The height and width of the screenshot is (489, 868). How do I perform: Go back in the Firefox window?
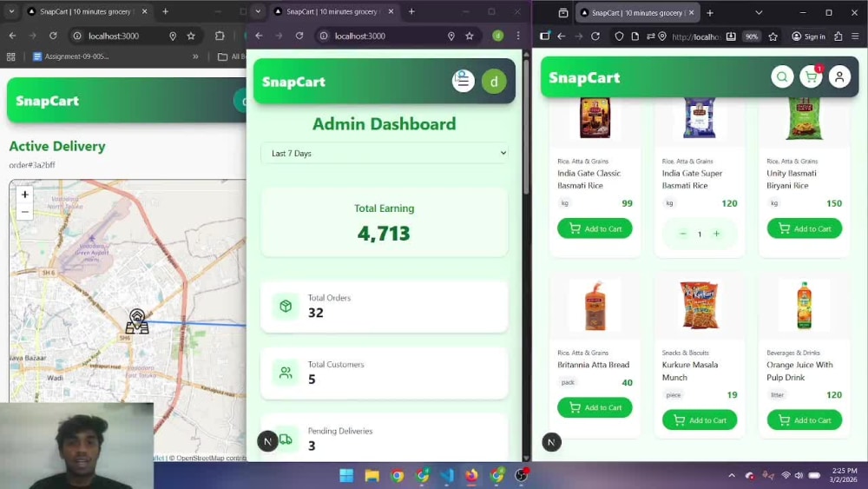coord(562,36)
